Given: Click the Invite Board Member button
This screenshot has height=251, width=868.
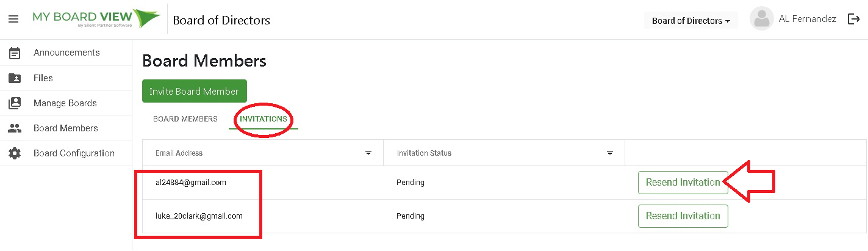Looking at the screenshot, I should tap(195, 91).
